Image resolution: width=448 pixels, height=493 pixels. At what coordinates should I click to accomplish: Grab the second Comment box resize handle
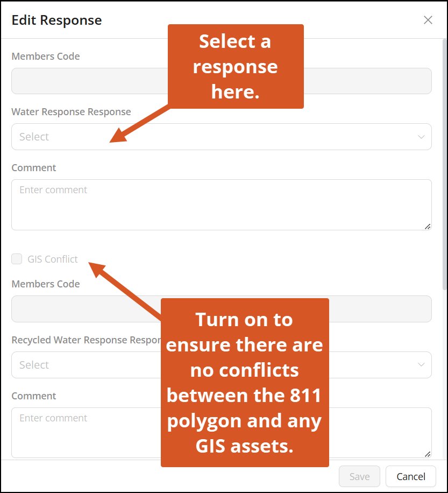428,454
